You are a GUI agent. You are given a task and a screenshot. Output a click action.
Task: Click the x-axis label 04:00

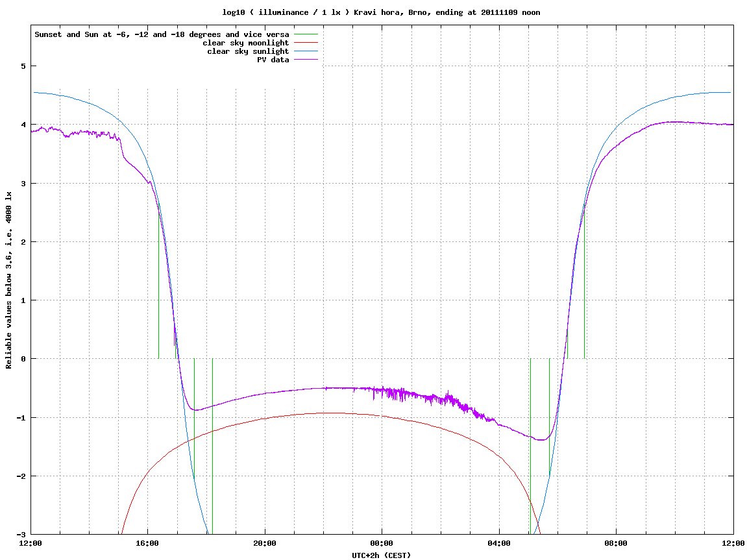coord(499,543)
